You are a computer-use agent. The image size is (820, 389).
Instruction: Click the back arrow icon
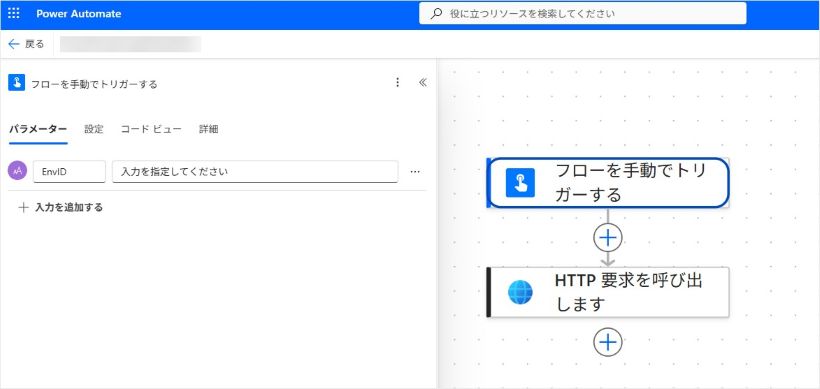coord(14,44)
